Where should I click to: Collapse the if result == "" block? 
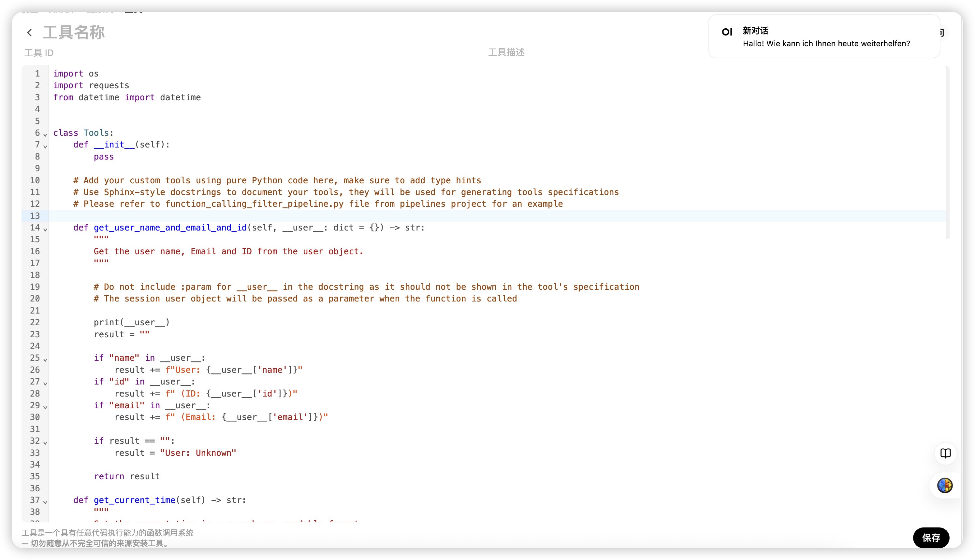pyautogui.click(x=45, y=443)
